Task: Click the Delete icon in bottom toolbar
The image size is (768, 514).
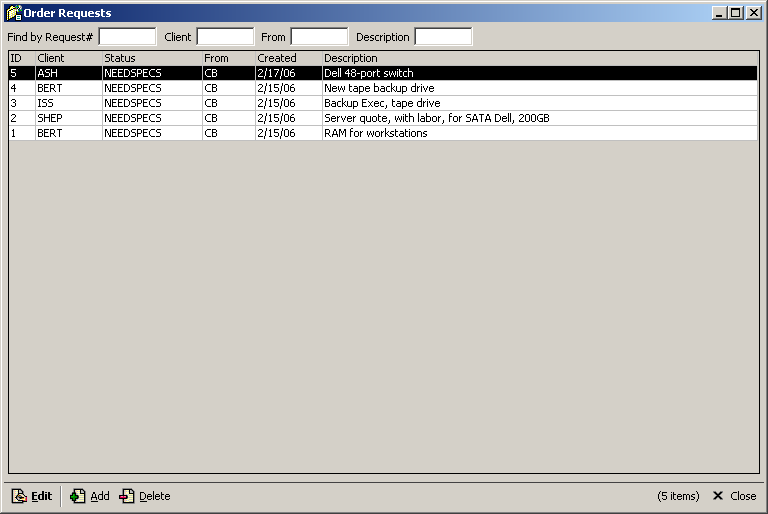Action: point(127,496)
